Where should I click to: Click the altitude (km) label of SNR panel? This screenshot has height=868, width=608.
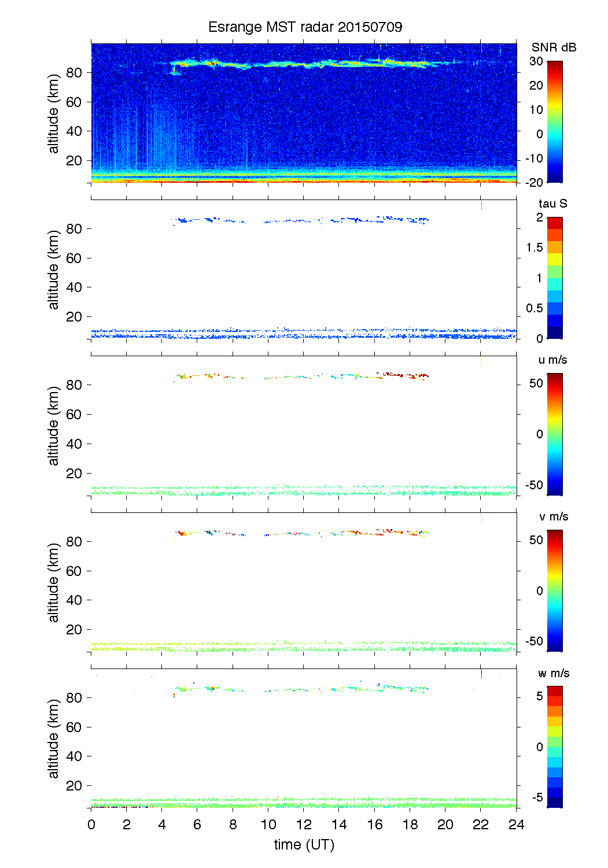coord(54,113)
